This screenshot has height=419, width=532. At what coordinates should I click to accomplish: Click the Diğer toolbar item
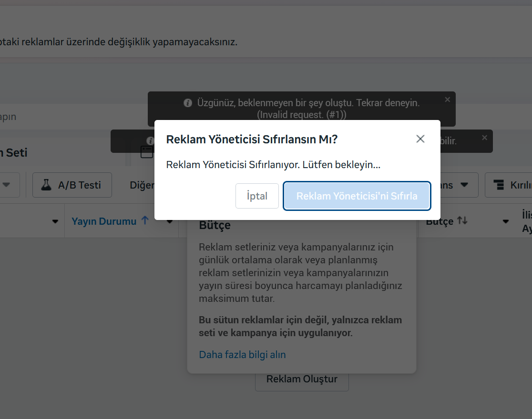[x=142, y=185]
